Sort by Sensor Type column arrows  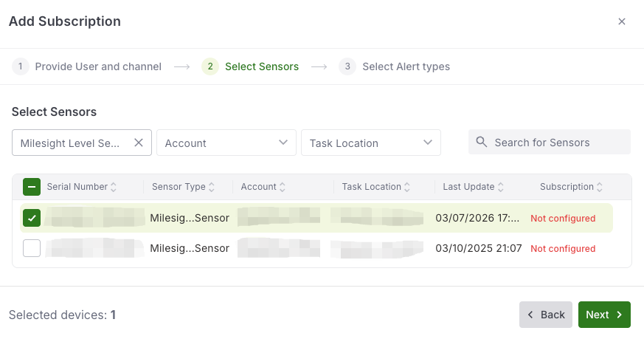click(212, 187)
